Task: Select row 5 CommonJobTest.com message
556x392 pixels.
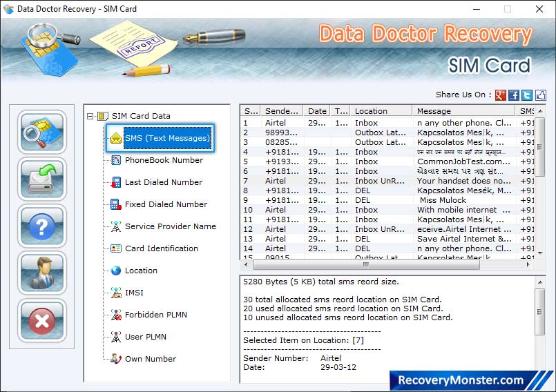Action: (x=388, y=161)
